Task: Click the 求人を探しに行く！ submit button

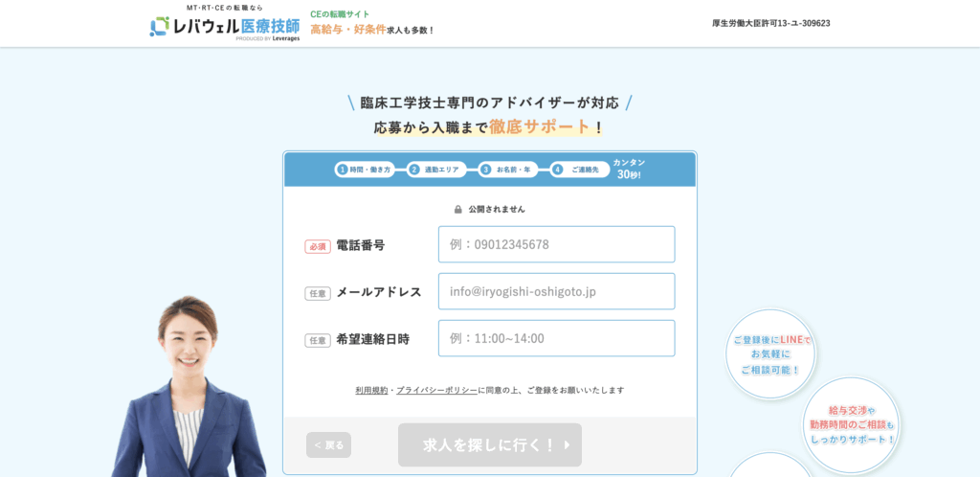Action: coord(490,445)
